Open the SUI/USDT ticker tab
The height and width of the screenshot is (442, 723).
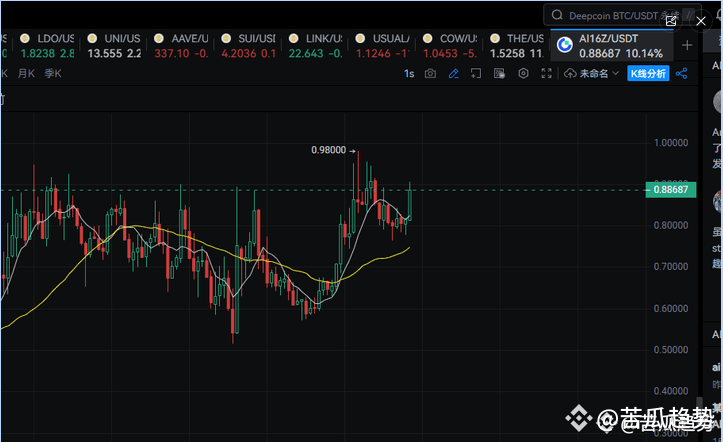point(249,46)
